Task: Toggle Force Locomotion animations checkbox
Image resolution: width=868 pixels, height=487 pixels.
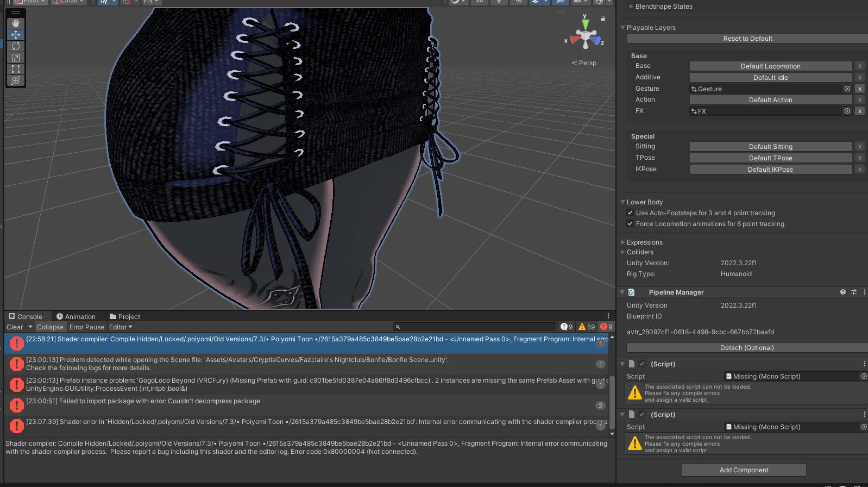Action: (630, 223)
